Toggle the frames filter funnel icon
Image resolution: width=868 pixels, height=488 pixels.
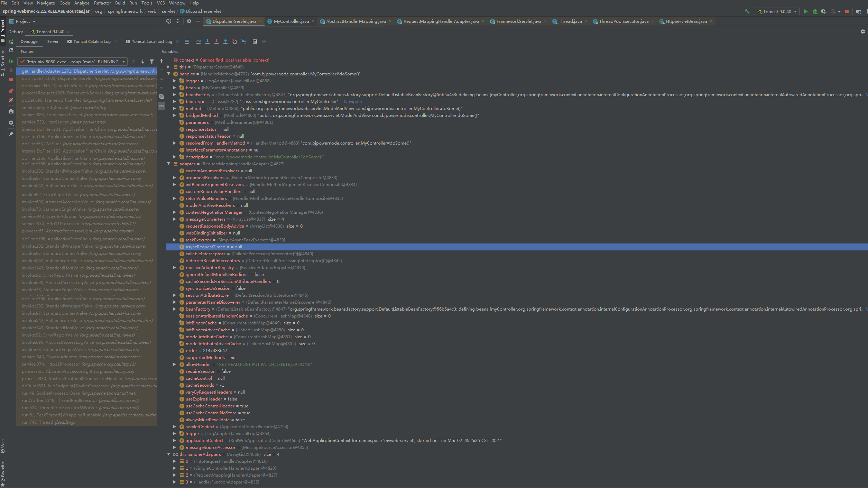coord(152,62)
